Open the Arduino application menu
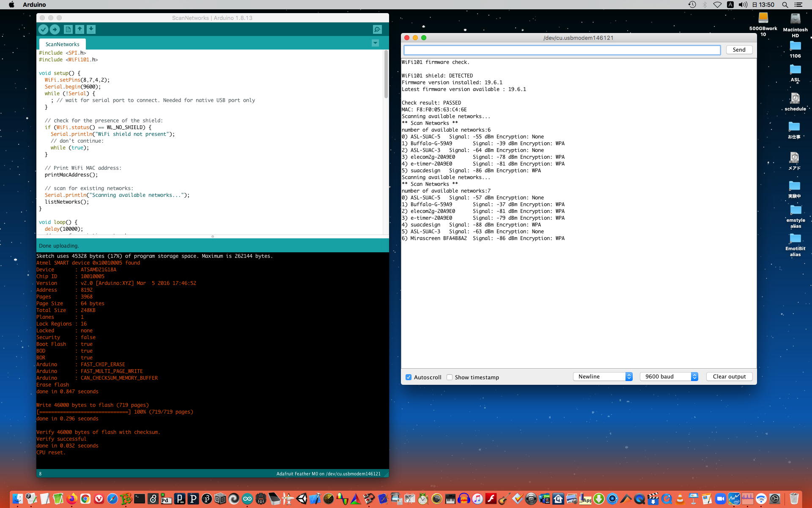Screen dimensions: 812x508 coord(34,5)
